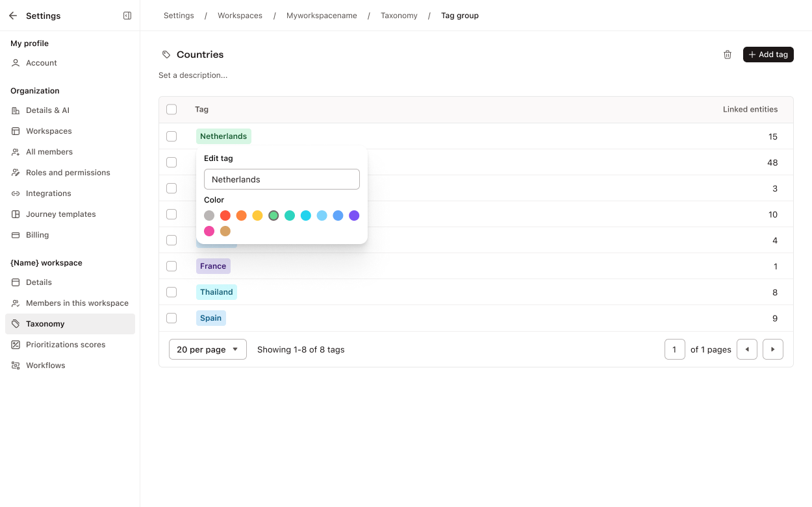Check the row with 3 linked entities
Screen dimensions: 812x507
tap(171, 188)
